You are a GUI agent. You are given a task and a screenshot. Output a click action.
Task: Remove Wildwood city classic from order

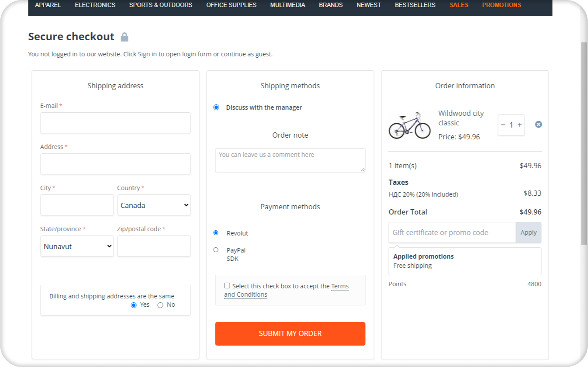coord(539,125)
